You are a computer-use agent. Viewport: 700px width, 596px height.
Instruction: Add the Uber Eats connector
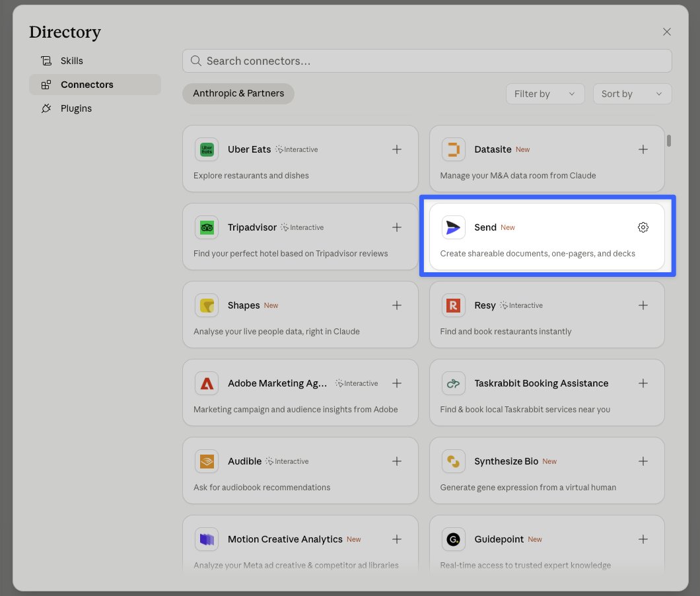[x=396, y=149]
